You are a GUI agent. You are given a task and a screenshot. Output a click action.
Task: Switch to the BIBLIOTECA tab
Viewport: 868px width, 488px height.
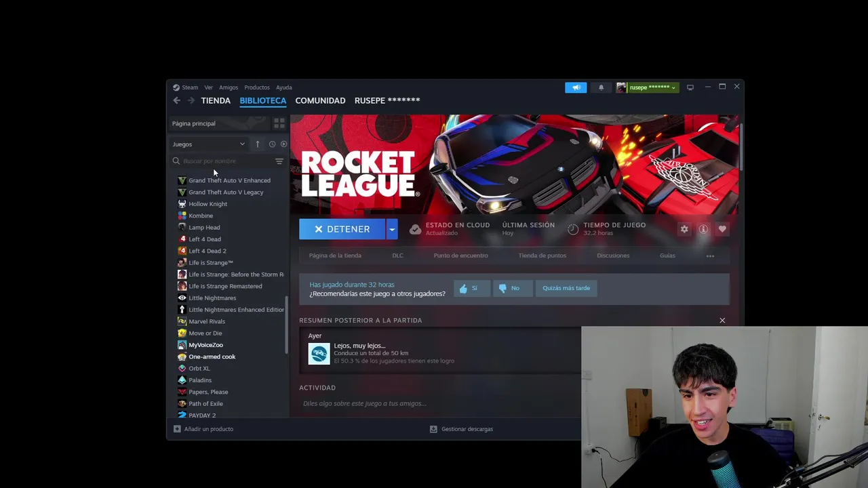263,100
